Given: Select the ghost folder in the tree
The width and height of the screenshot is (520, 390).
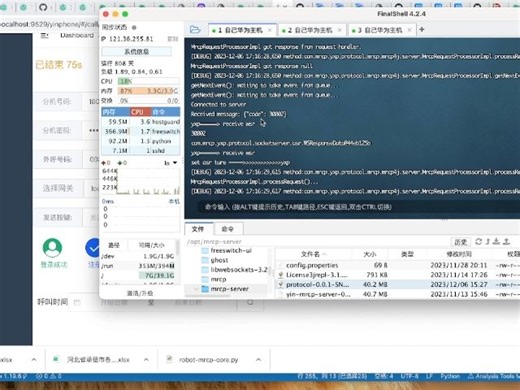Looking at the screenshot, I should click(x=219, y=260).
